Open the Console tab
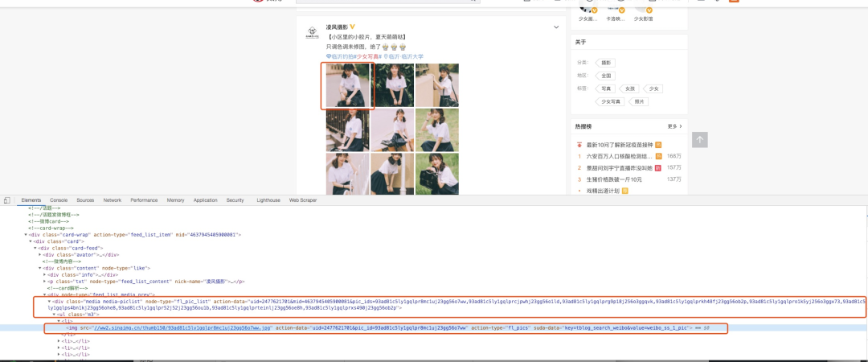868x362 pixels. click(59, 200)
